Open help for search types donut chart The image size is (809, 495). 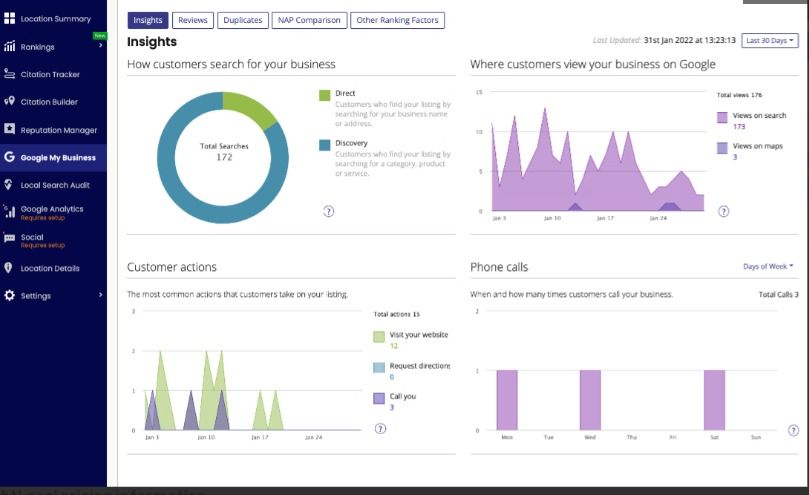[329, 211]
